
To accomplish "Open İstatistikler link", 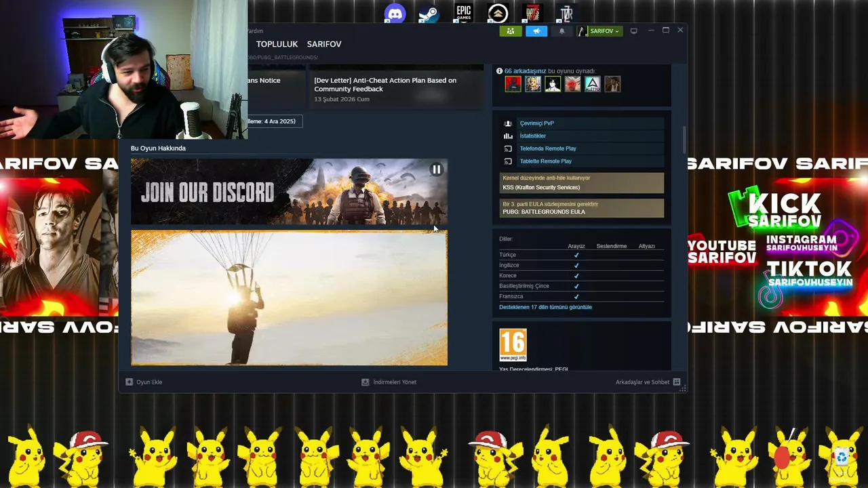I will pos(533,136).
